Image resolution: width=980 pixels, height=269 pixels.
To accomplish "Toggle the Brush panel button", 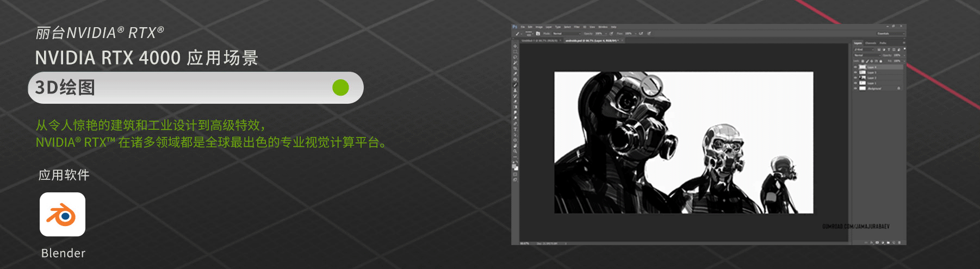I will [538, 34].
